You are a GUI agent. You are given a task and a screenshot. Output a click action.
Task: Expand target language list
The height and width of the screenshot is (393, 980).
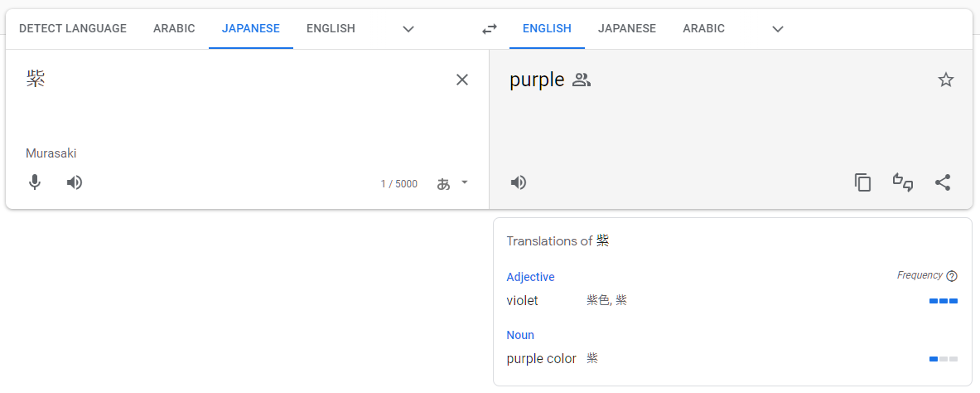coord(778,29)
